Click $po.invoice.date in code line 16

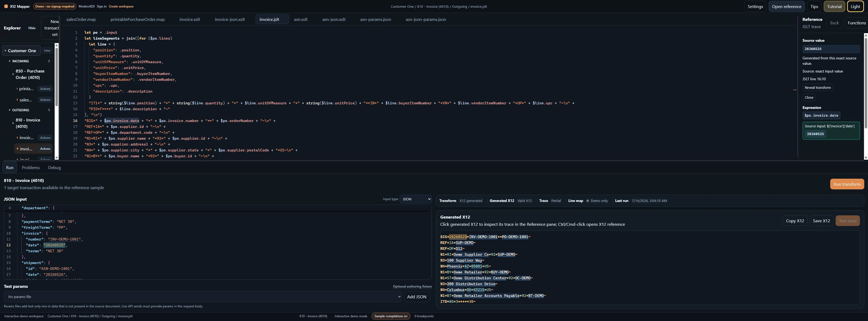122,121
